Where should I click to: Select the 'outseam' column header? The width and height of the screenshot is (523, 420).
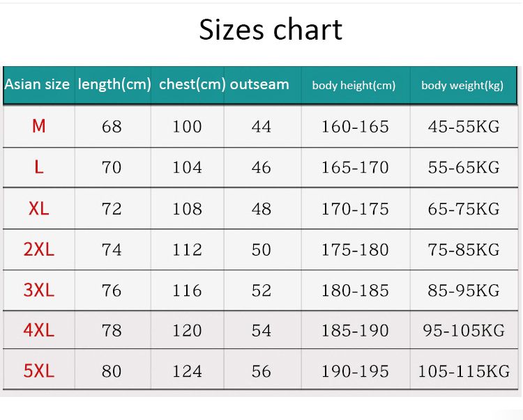[259, 85]
